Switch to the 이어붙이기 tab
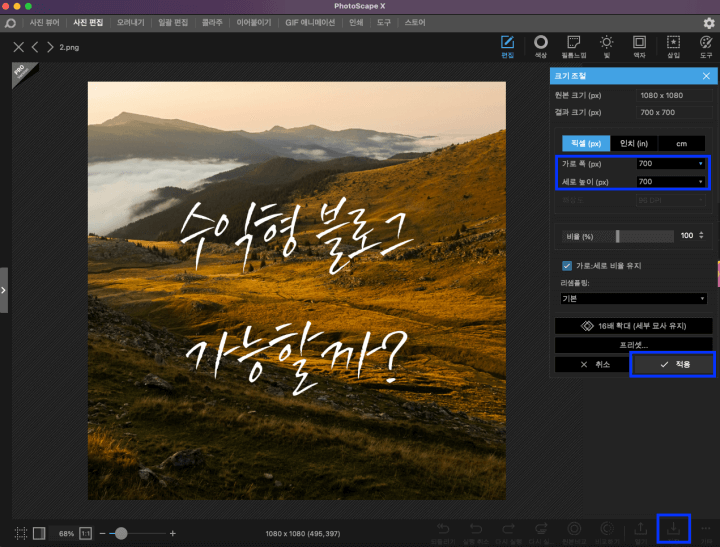 click(x=254, y=23)
